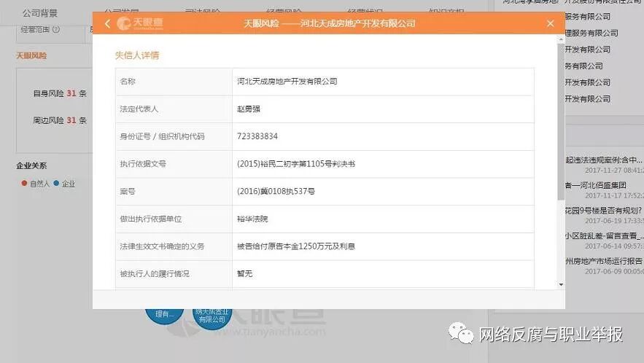
Task: Click the (2015)裕民二初字第1105号判决书 cell
Action: [x=383, y=164]
